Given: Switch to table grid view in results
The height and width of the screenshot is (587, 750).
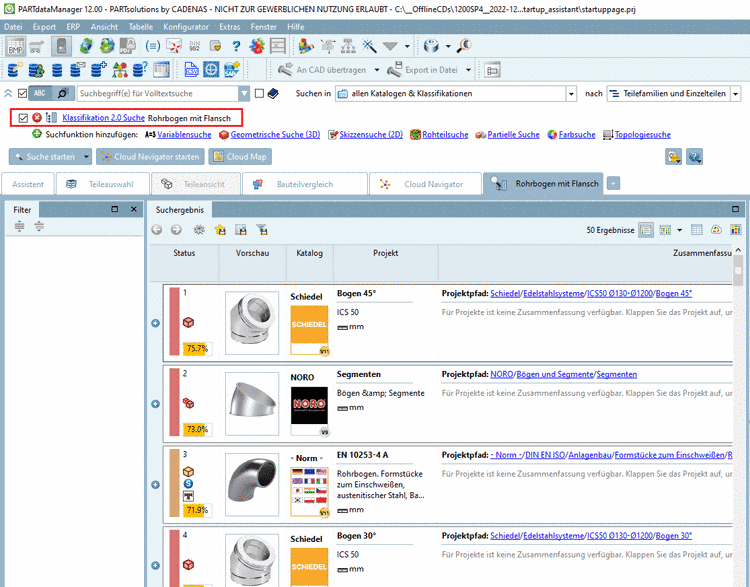Looking at the screenshot, I should pos(696,230).
